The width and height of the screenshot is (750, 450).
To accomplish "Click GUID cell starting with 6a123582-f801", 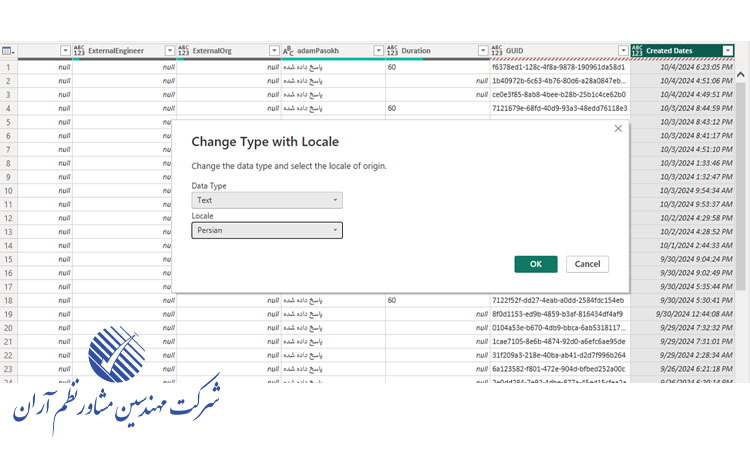I will point(560,369).
